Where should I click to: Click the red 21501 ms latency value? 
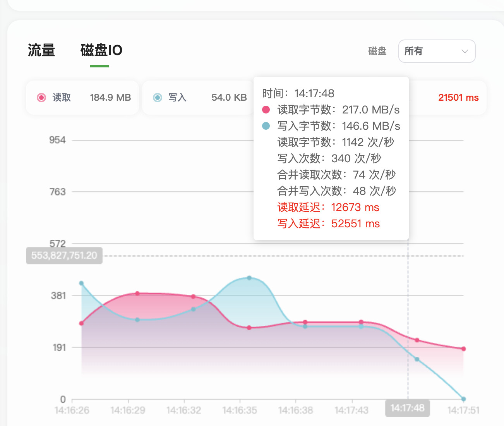coord(458,98)
